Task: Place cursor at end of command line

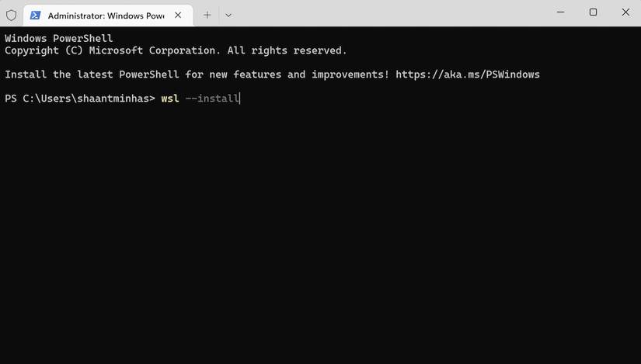Action: (x=241, y=99)
